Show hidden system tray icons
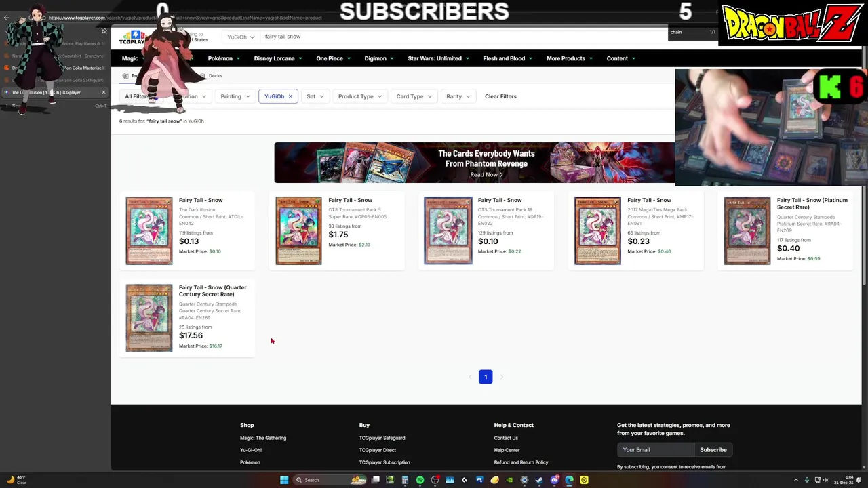Viewport: 868px width, 488px height. [x=796, y=480]
